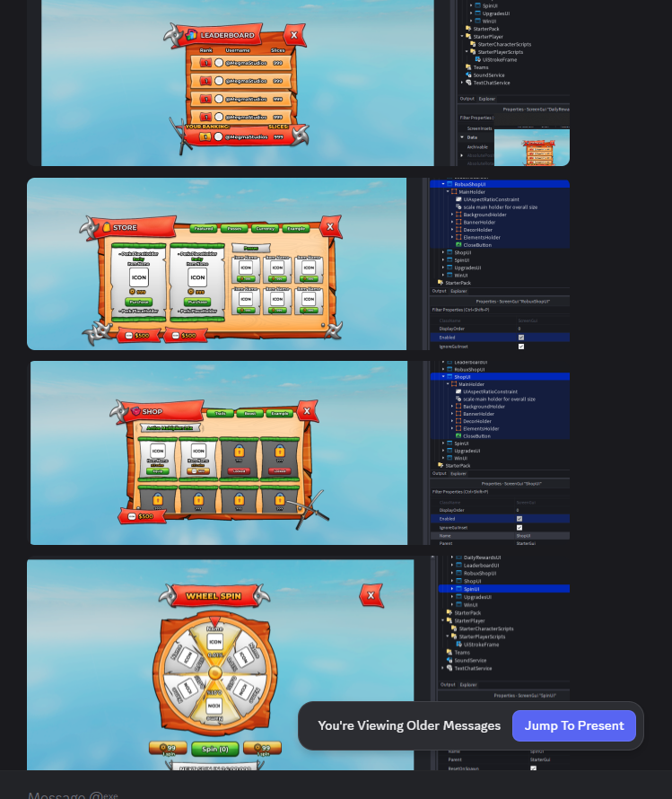This screenshot has height=799, width=672.
Task: Click the MainHolder frame icon under RobuxShopUI
Action: coord(454,192)
